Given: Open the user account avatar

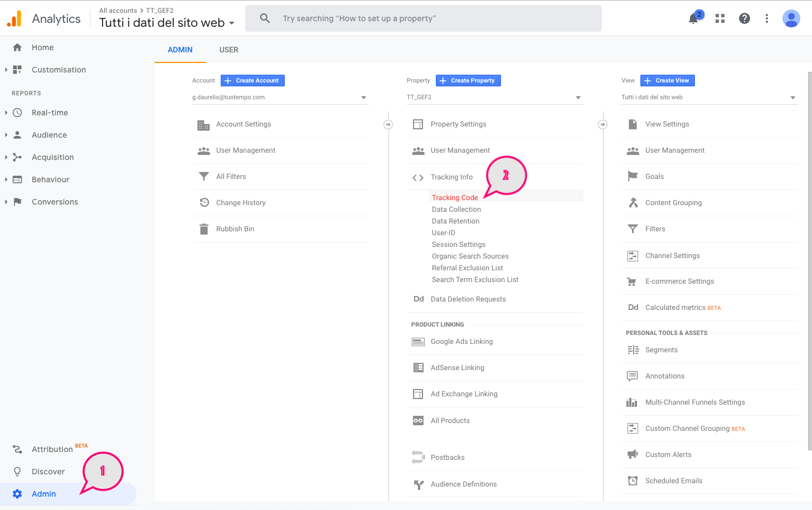Looking at the screenshot, I should coord(791,18).
